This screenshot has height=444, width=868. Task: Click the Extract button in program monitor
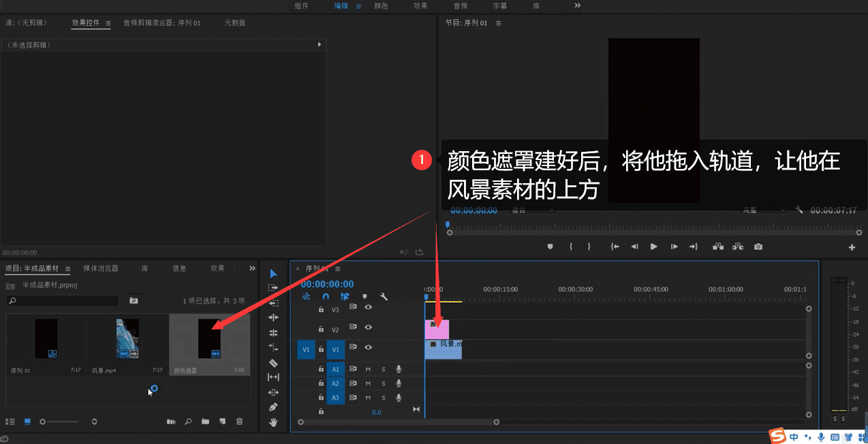point(738,247)
